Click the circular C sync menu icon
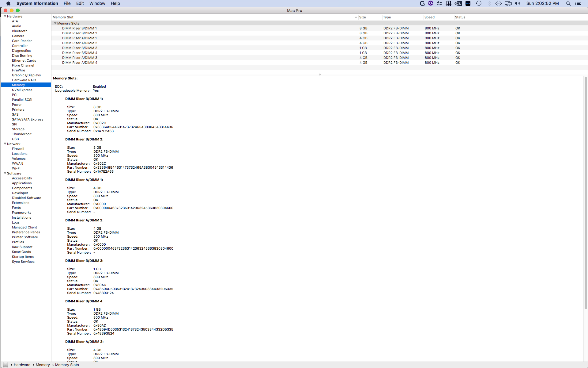 (x=422, y=3)
